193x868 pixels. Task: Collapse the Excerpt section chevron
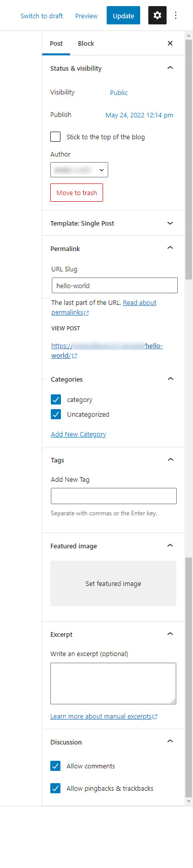(x=170, y=634)
